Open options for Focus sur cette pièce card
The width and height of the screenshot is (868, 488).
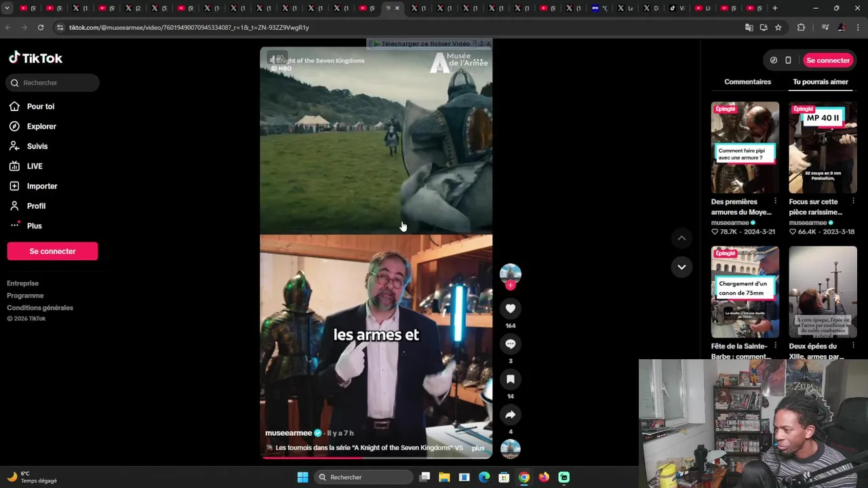pyautogui.click(x=853, y=201)
